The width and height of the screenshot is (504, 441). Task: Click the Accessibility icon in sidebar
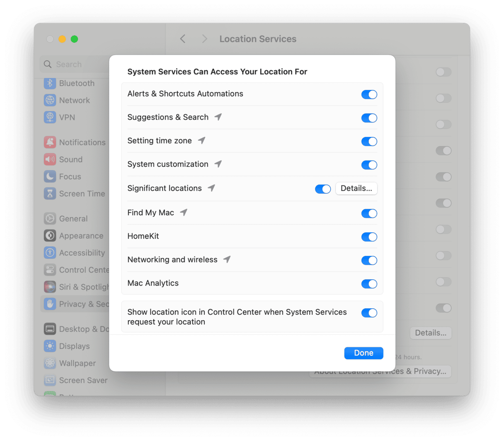tap(50, 253)
